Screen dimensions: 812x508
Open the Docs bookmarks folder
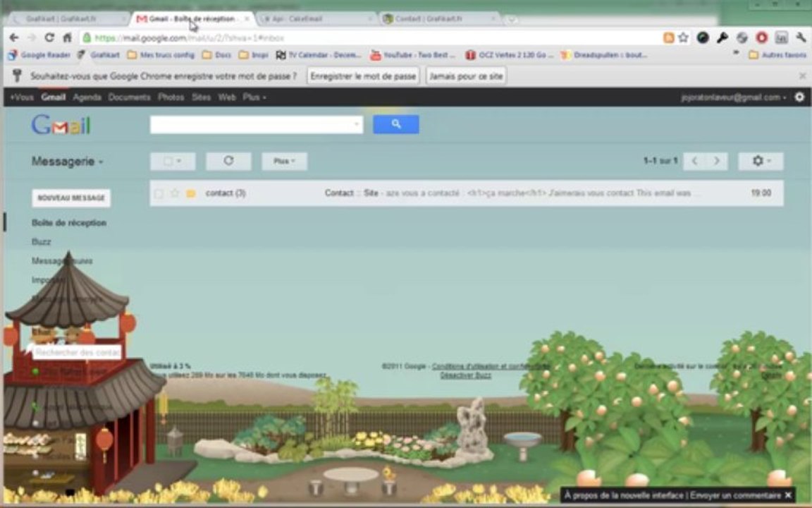coord(217,54)
